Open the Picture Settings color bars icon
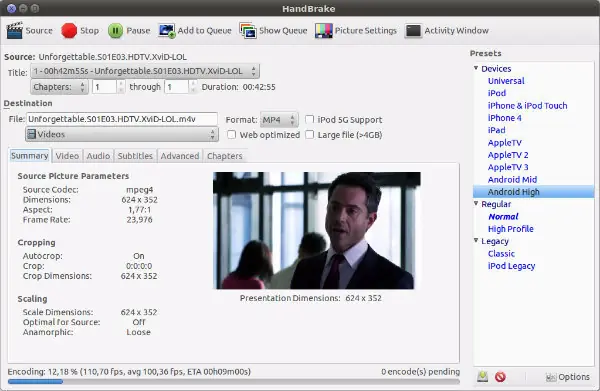 (x=323, y=31)
